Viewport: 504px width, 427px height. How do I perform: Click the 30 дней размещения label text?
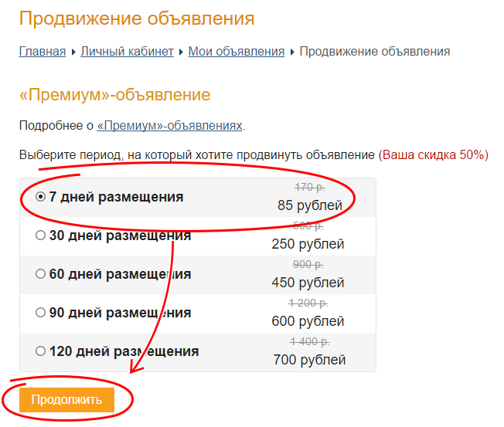click(x=120, y=236)
